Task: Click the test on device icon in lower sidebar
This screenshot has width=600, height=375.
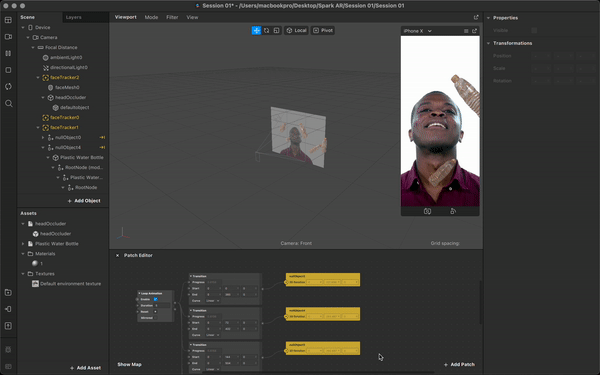Action: point(8,309)
